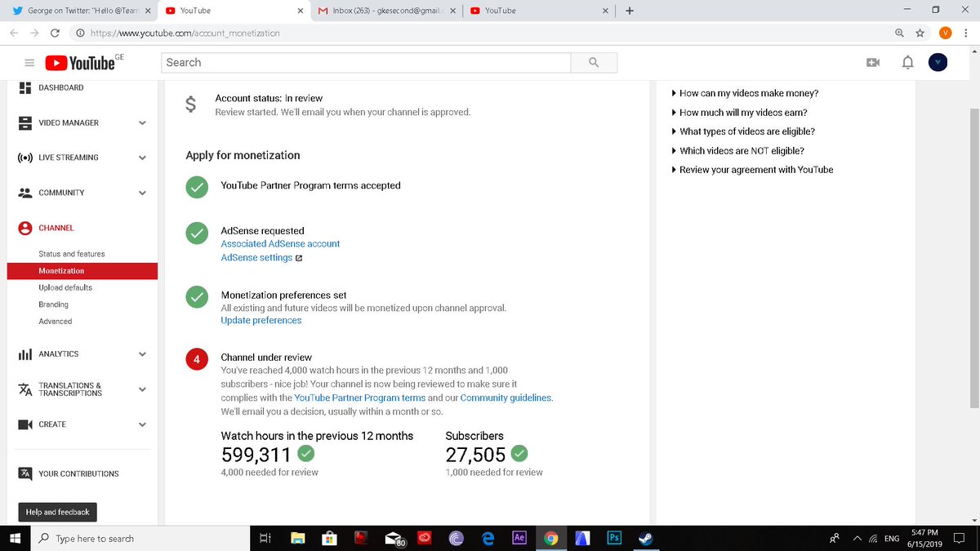Open Microsoft Edge from the taskbar

pyautogui.click(x=488, y=539)
